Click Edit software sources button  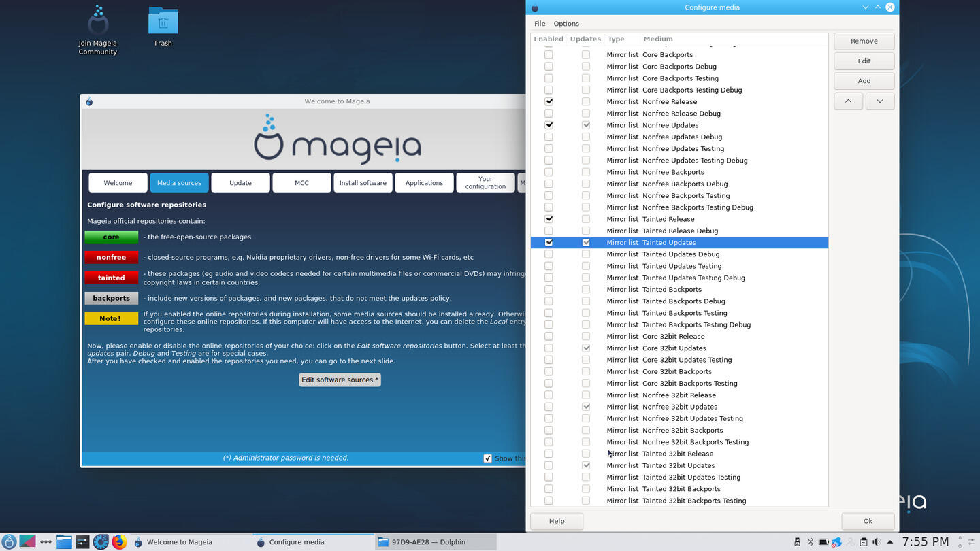click(x=340, y=380)
